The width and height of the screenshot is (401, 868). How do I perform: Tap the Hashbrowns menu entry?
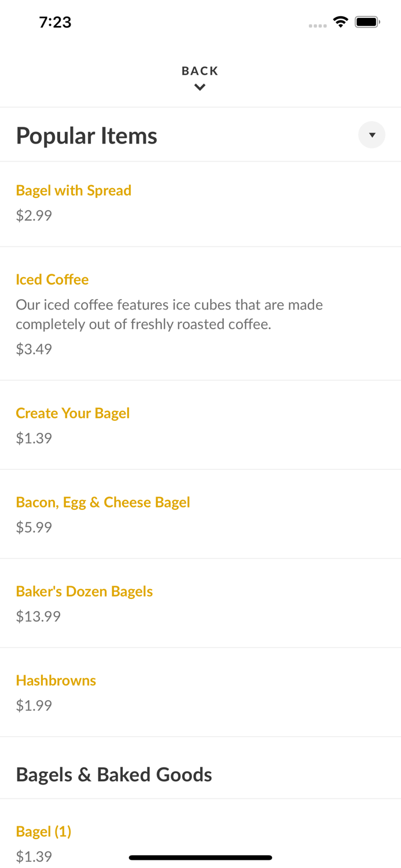click(56, 681)
